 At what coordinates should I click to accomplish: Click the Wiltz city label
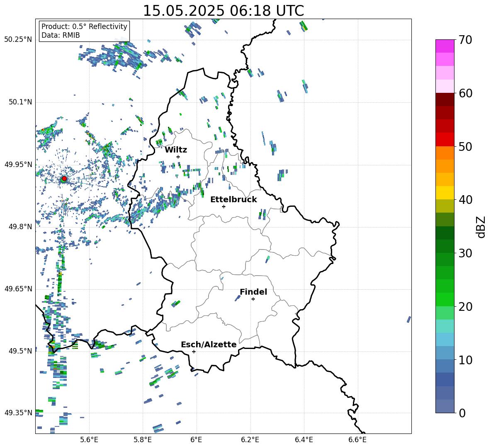(x=176, y=150)
